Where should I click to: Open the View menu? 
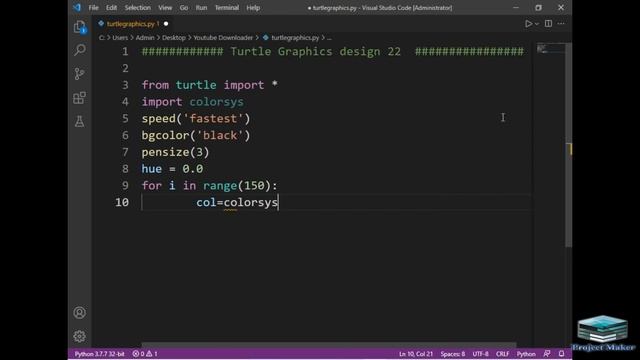tap(165, 8)
